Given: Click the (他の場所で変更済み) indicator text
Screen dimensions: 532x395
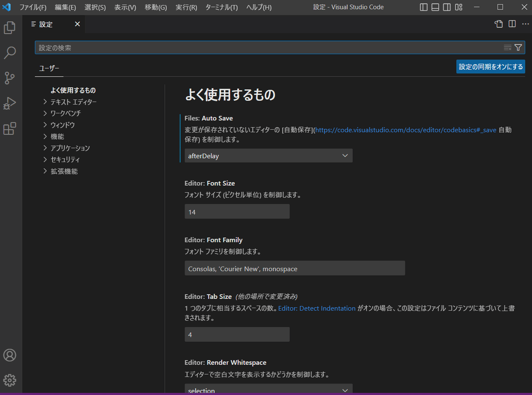Looking at the screenshot, I should pos(266,297).
